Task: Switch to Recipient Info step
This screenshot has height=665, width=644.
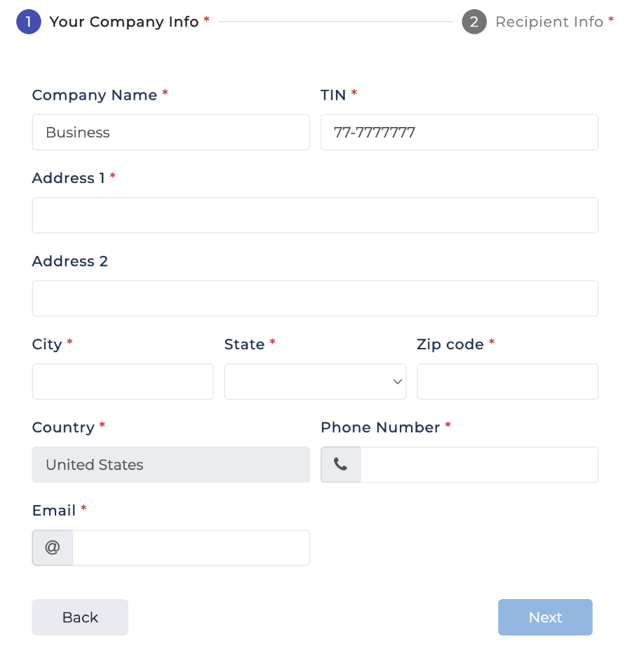Action: [x=549, y=22]
